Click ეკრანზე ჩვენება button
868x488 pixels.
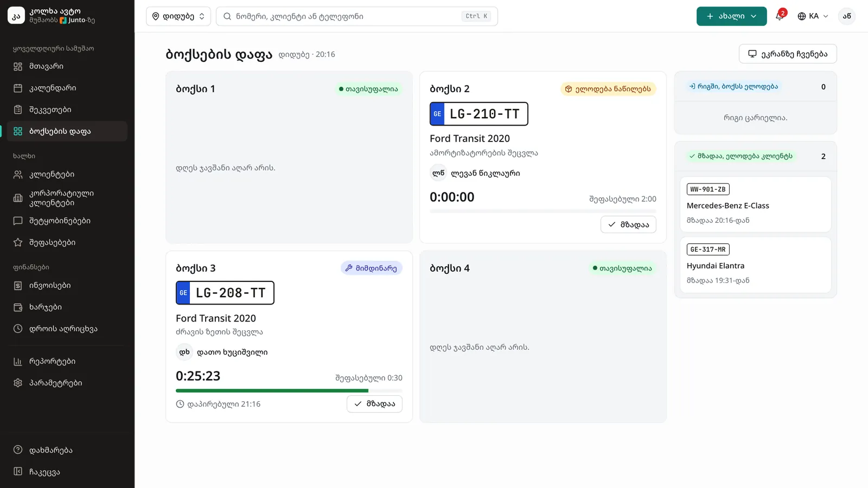point(788,54)
